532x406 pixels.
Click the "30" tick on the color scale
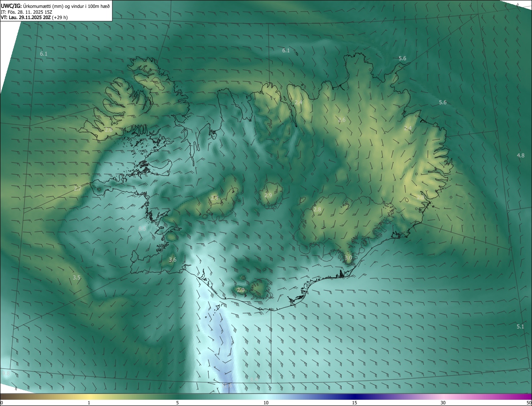pos(443,403)
